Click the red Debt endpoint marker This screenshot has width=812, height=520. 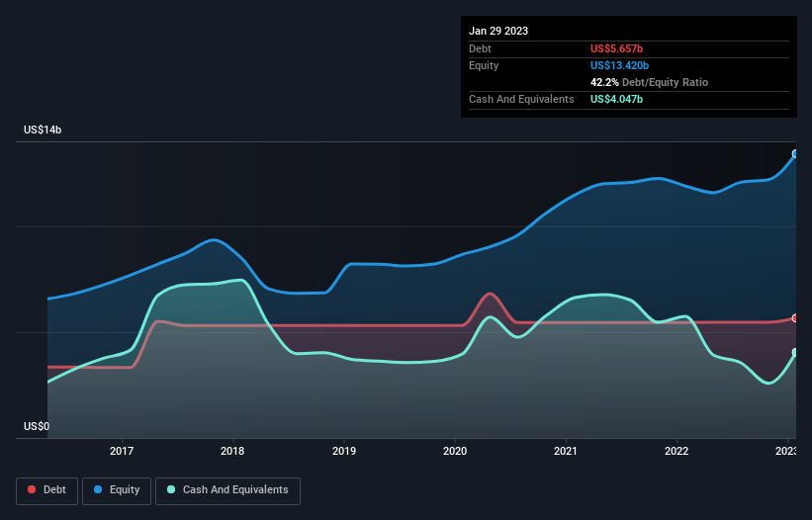[x=795, y=318]
